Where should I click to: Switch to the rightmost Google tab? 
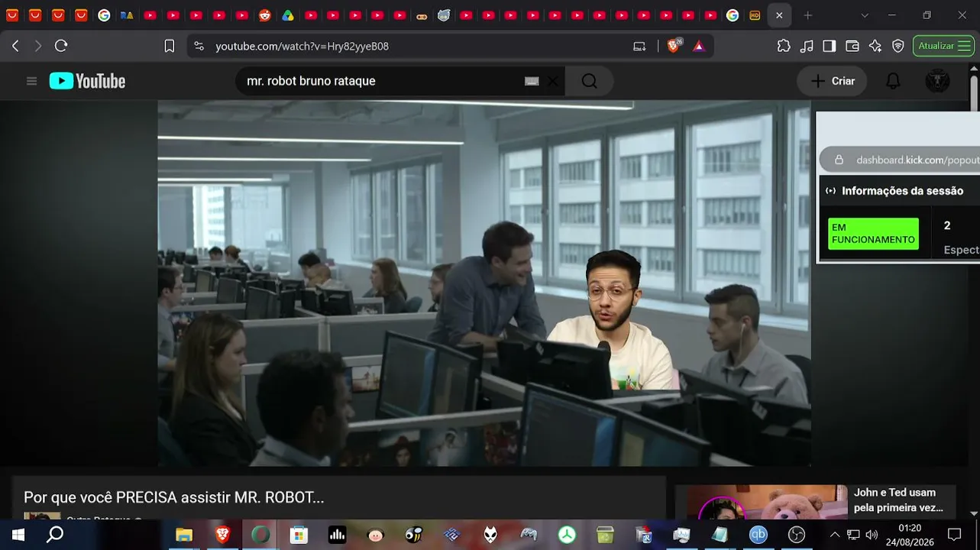tap(733, 15)
